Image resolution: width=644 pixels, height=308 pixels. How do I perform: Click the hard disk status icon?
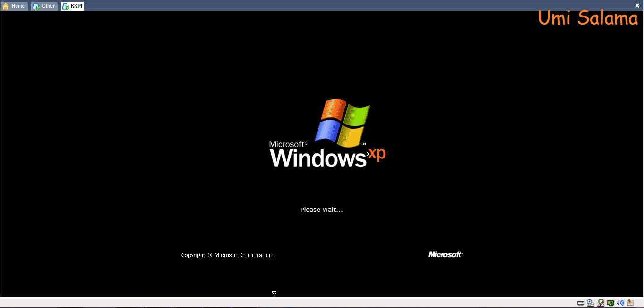pyautogui.click(x=581, y=303)
